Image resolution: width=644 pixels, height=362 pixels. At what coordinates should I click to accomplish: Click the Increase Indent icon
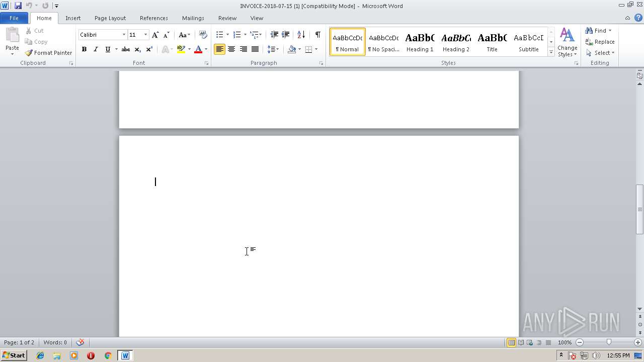click(x=285, y=35)
